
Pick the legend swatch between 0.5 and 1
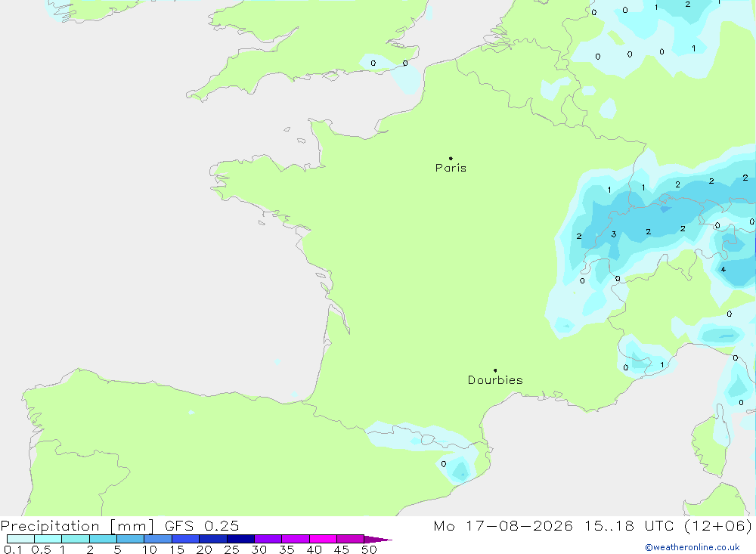(x=48, y=539)
